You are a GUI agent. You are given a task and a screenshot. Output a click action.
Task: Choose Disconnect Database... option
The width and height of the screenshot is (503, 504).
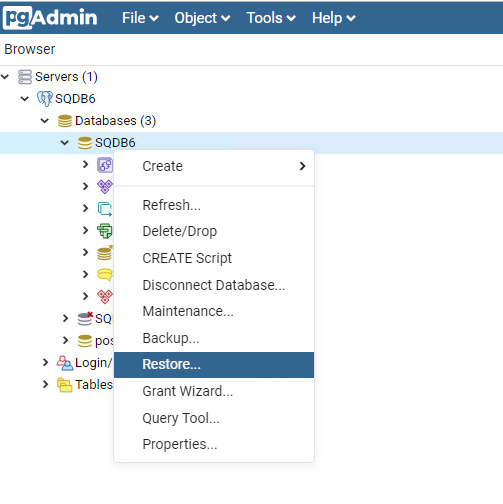pos(214,285)
